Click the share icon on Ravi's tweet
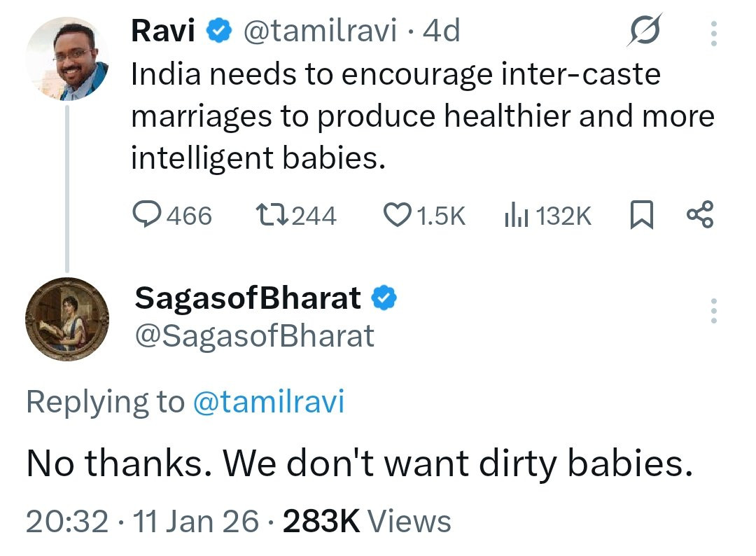Image resolution: width=756 pixels, height=556 pixels. point(699,216)
